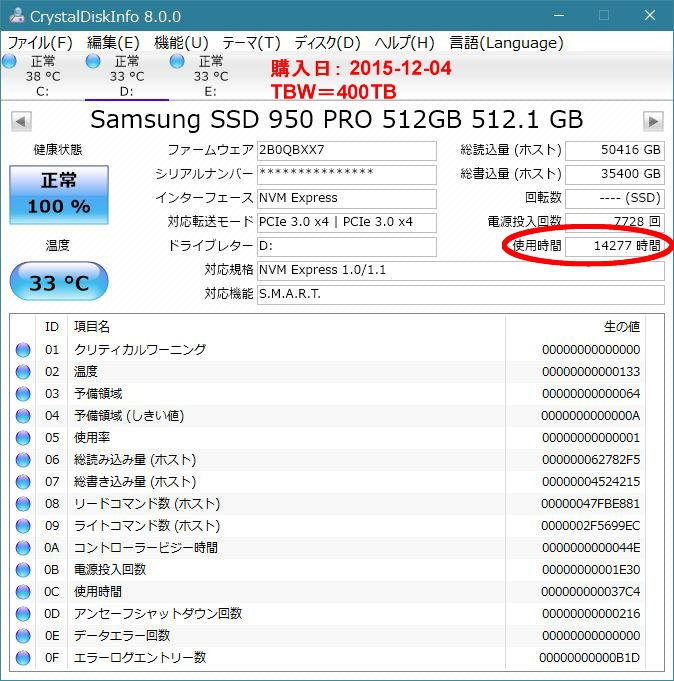Click rotation rate value ---- (SSD)
Image resolution: width=674 pixels, height=681 pixels.
click(615, 198)
